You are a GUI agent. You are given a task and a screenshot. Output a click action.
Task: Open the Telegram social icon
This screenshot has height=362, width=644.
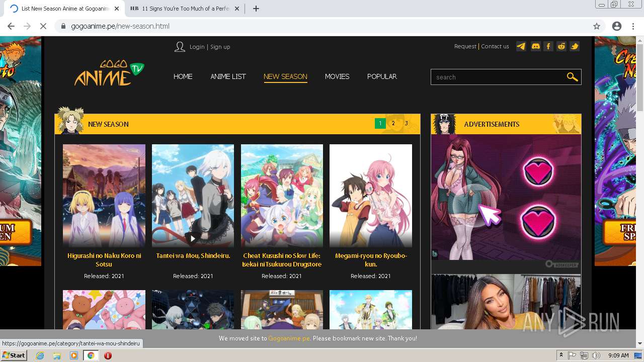pyautogui.click(x=521, y=46)
